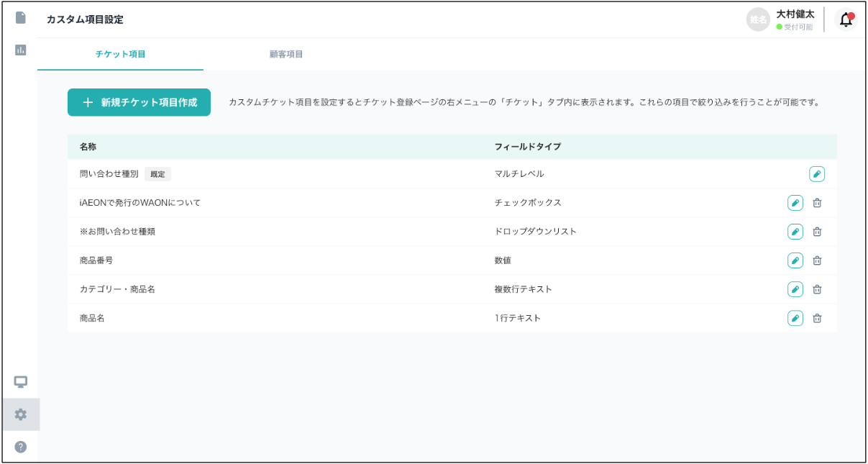This screenshot has height=464, width=868.
Task: Delete the ※お問い合わせ種類 field
Action: [817, 232]
